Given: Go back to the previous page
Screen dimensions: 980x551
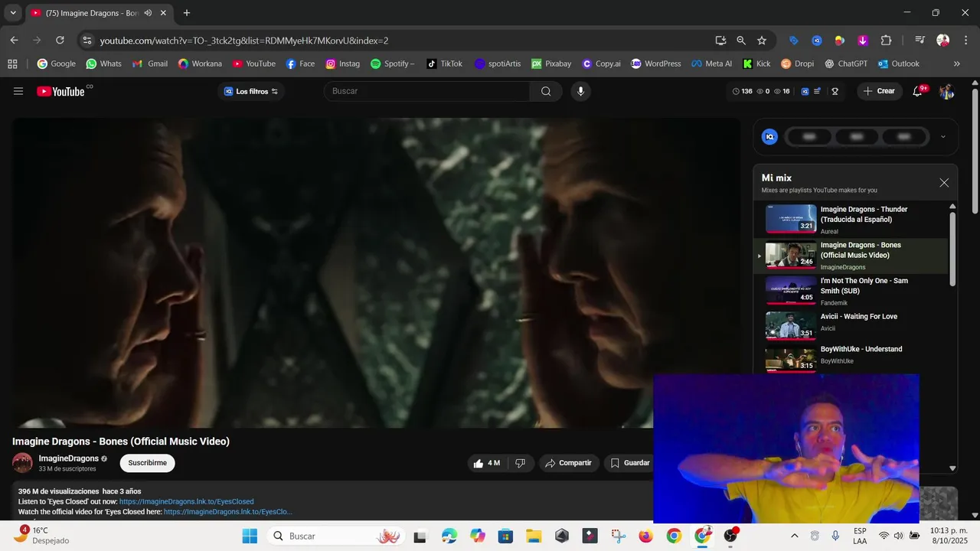Looking at the screenshot, I should click(x=14, y=41).
